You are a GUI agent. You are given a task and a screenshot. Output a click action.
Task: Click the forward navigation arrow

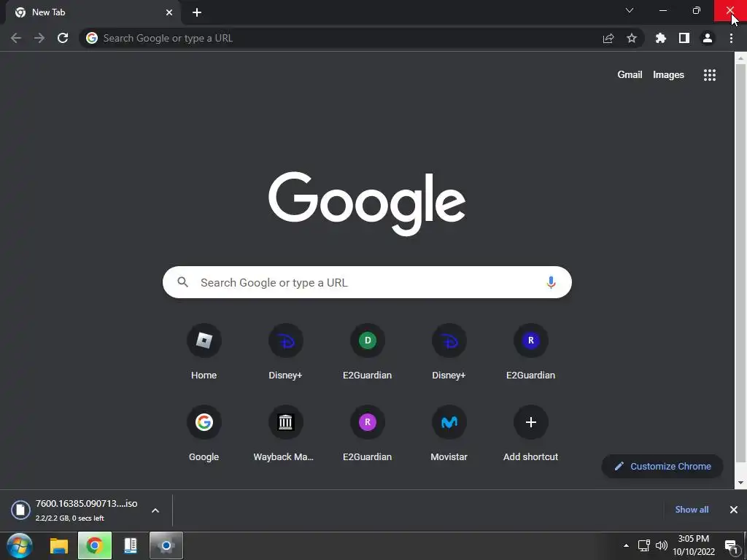tap(39, 38)
